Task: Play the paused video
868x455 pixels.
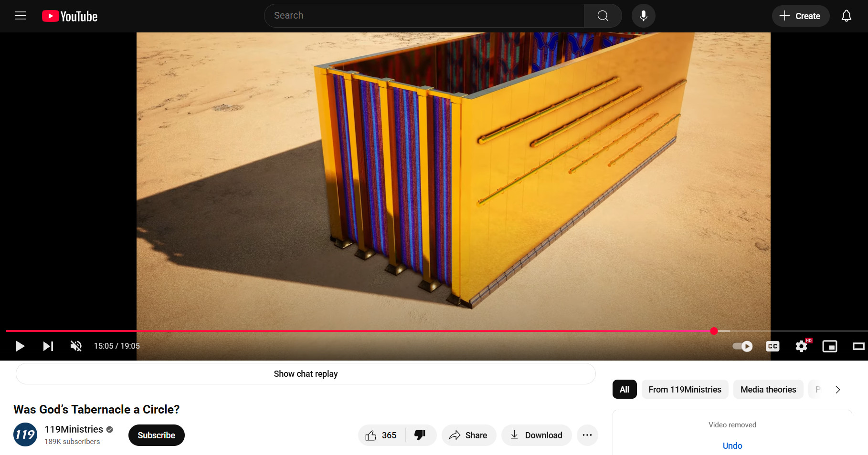Action: click(20, 346)
